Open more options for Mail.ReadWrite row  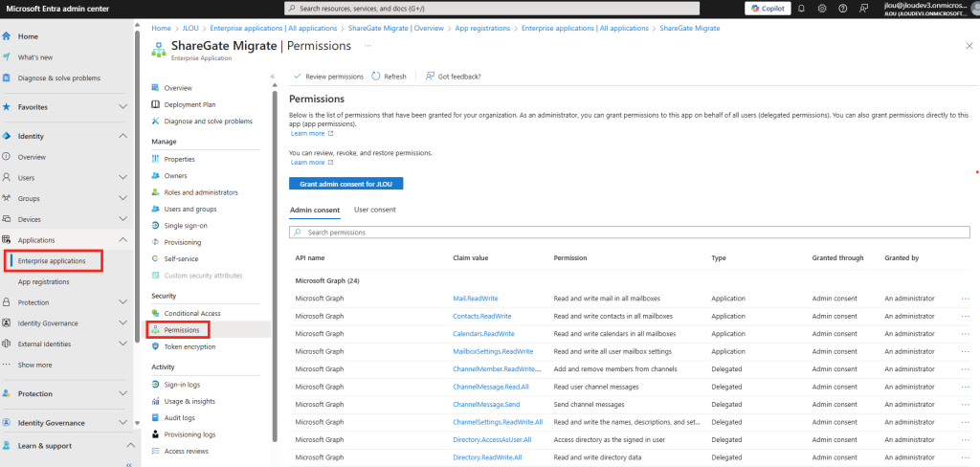point(966,299)
